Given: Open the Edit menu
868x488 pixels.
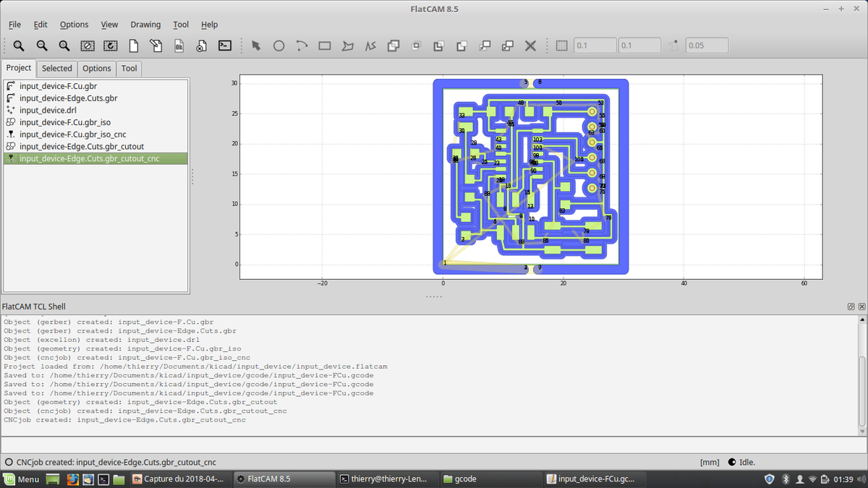Looking at the screenshot, I should pyautogui.click(x=41, y=25).
